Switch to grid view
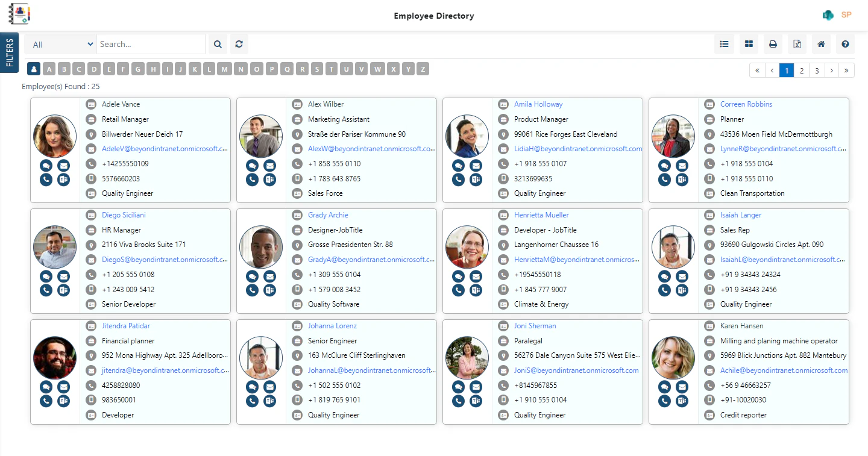 pyautogui.click(x=749, y=44)
